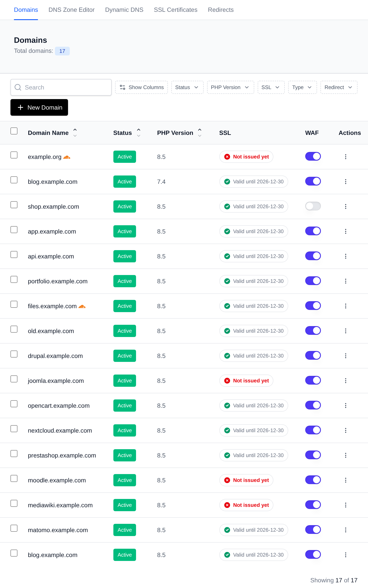Open actions menu for opencart.example.com
The width and height of the screenshot is (368, 588).
coord(345,405)
